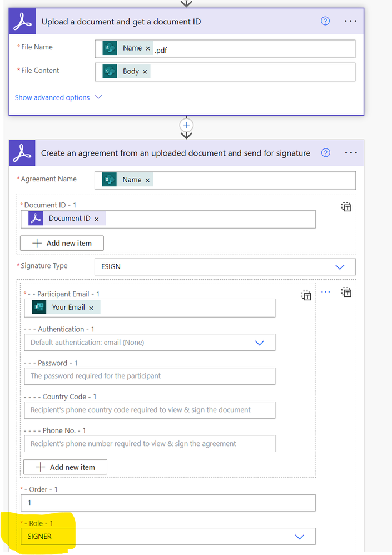Switch Participant Email to input entire array
Image resolution: width=392 pixels, height=555 pixels.
306,295
